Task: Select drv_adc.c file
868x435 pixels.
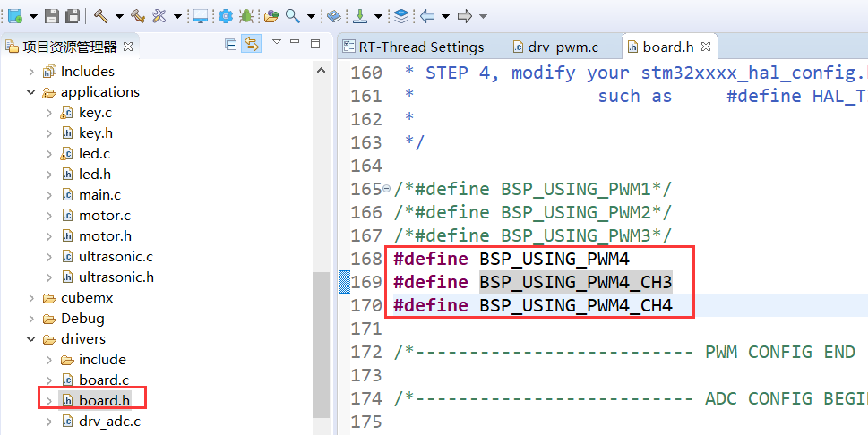Action: click(x=109, y=422)
